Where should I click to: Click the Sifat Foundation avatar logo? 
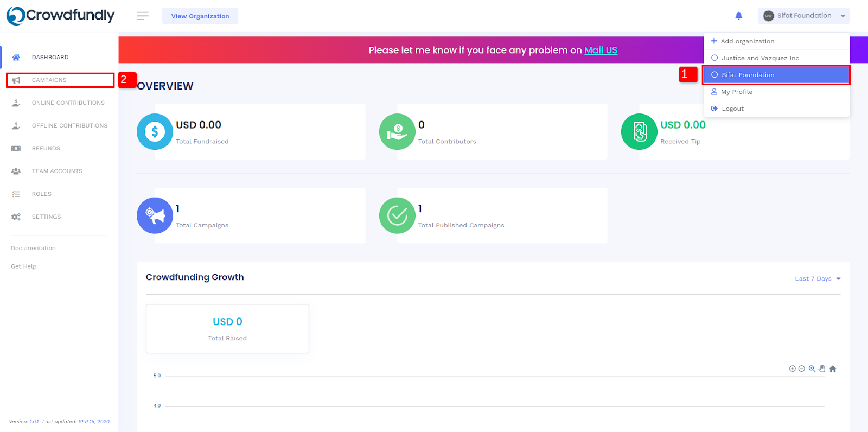click(768, 16)
